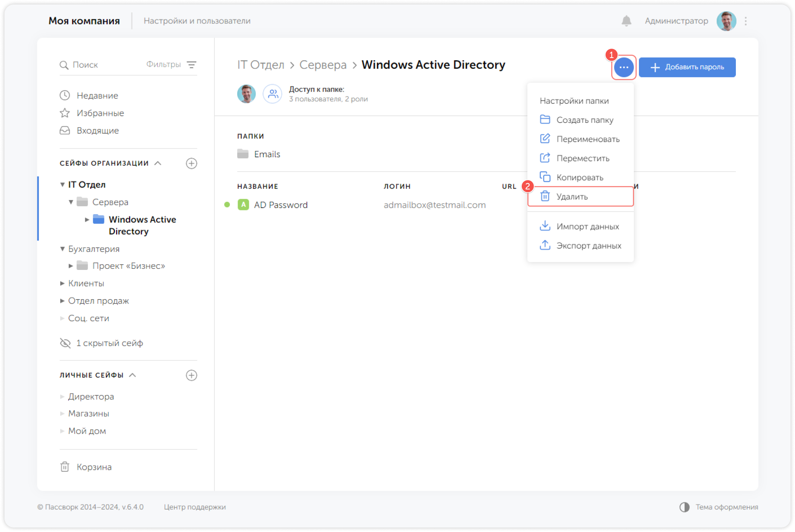This screenshot has height=532, width=795.
Task: Open the Центр поддержки link
Action: pos(195,507)
